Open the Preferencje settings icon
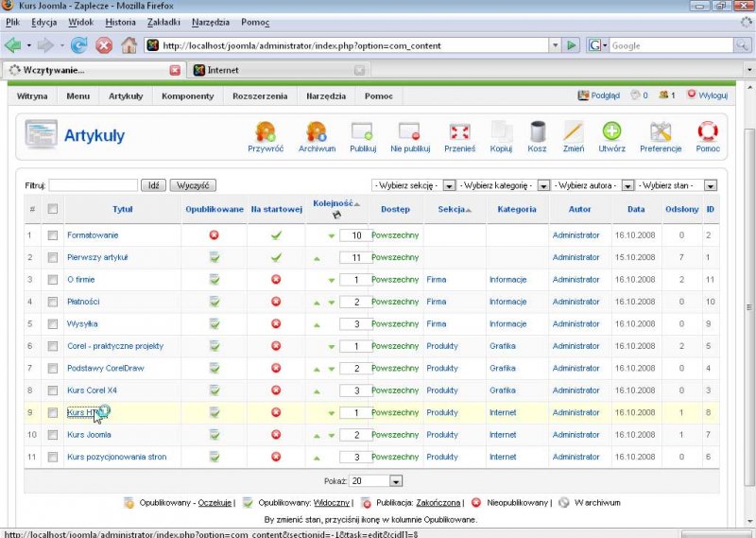The image size is (756, 538). click(x=661, y=132)
